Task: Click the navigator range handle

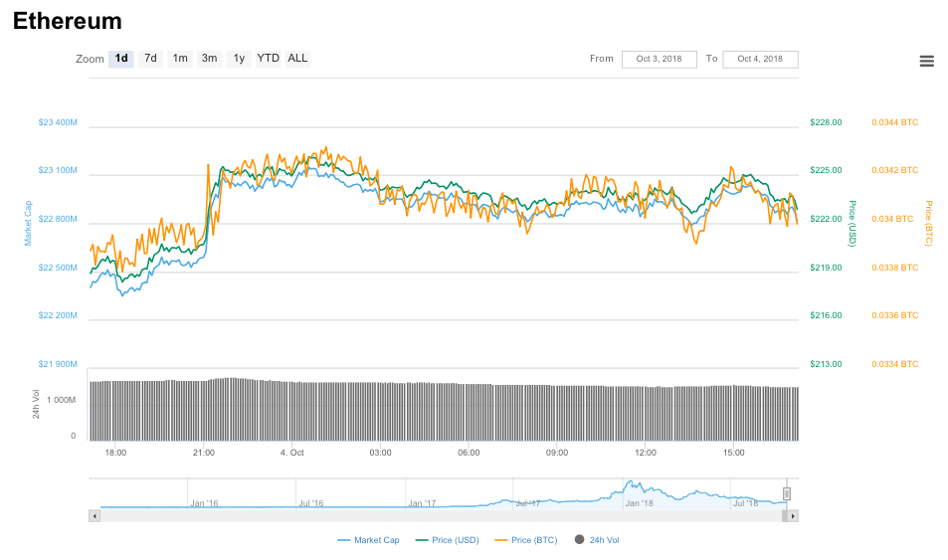Action: click(x=787, y=494)
